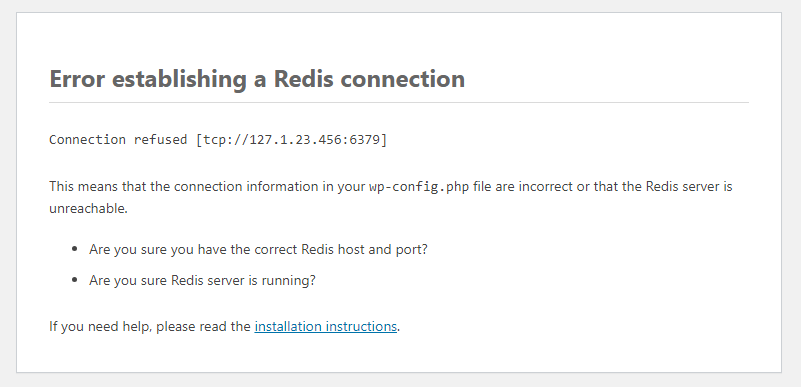This screenshot has width=801, height=387.
Task: Open the installation instructions link
Action: pyautogui.click(x=325, y=326)
